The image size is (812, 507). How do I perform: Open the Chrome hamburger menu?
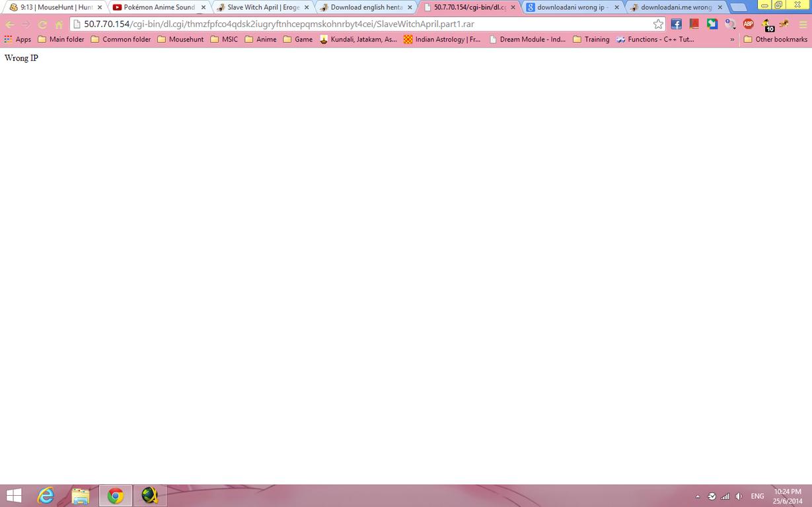(x=803, y=24)
